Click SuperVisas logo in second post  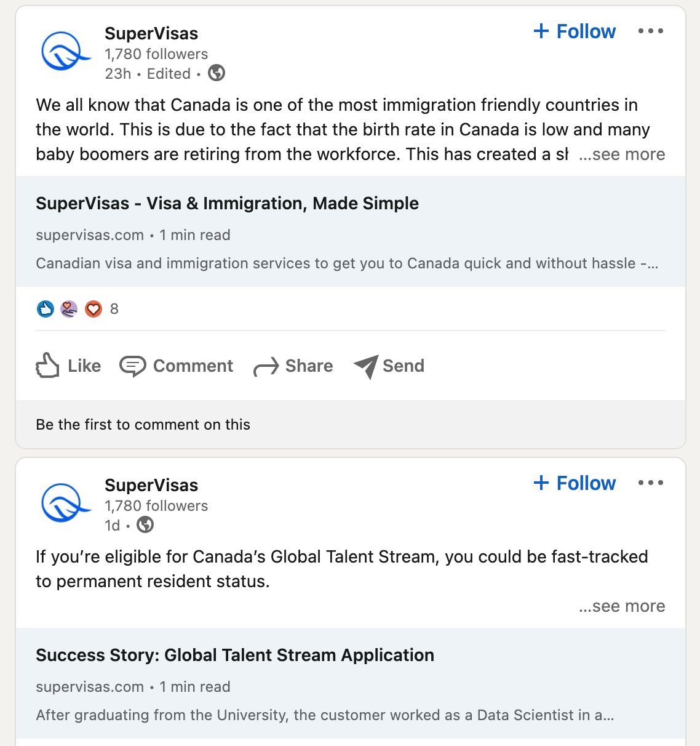[65, 503]
